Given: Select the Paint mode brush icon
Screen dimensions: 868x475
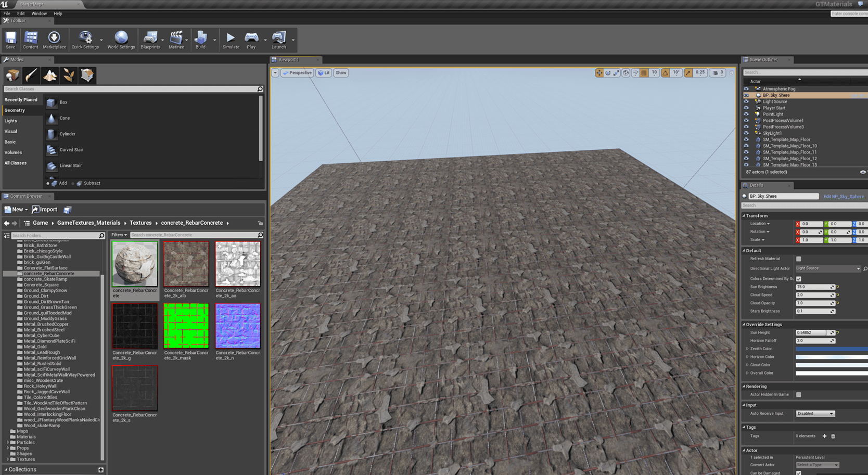Looking at the screenshot, I should coord(31,75).
